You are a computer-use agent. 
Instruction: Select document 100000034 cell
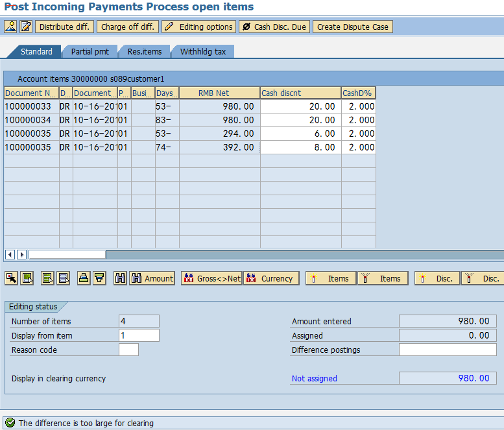(x=32, y=120)
